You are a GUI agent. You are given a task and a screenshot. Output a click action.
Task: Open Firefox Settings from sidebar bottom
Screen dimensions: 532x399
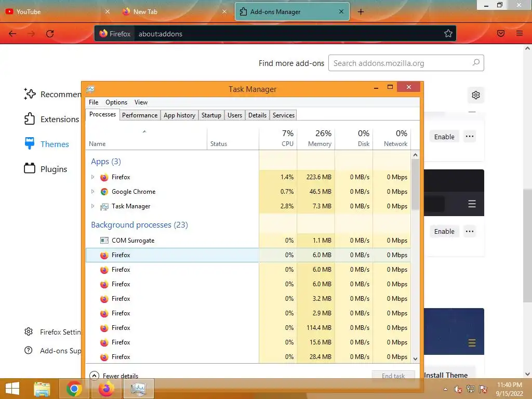(x=52, y=332)
